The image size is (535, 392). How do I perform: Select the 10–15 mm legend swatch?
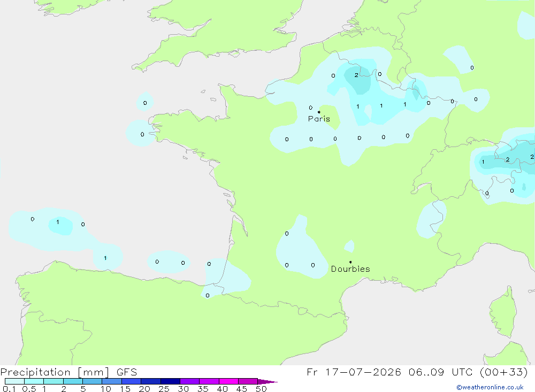click(x=112, y=381)
